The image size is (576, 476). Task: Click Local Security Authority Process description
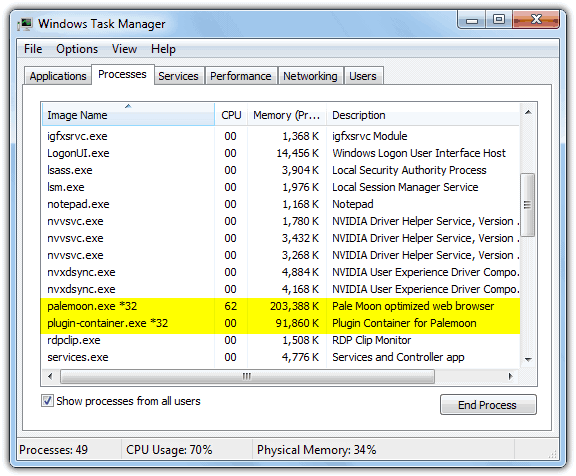tap(409, 170)
